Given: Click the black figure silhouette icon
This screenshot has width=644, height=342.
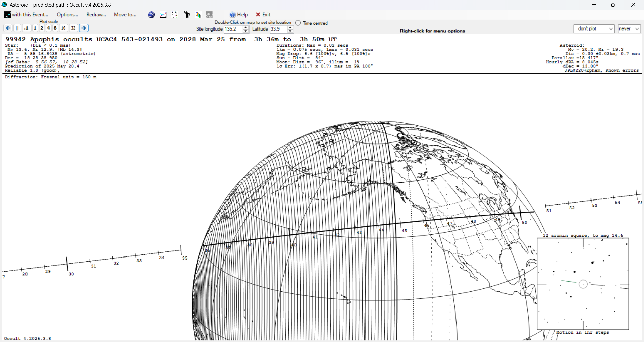Looking at the screenshot, I should [x=187, y=15].
